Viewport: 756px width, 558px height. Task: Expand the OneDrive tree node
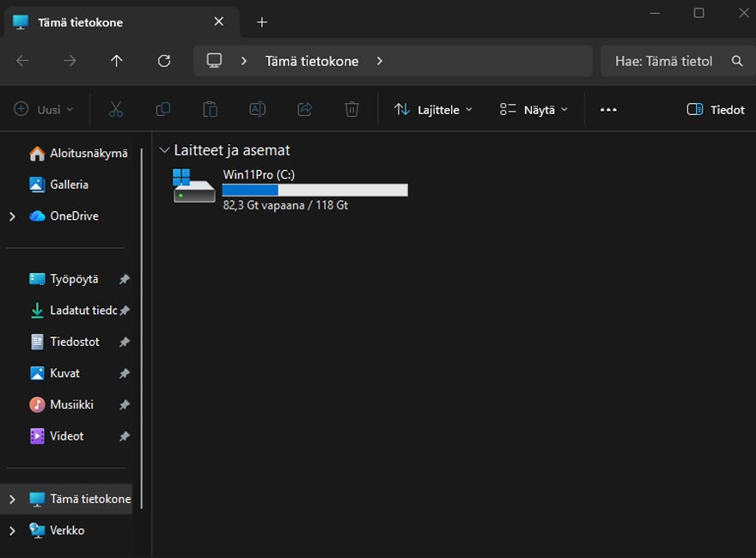[12, 216]
